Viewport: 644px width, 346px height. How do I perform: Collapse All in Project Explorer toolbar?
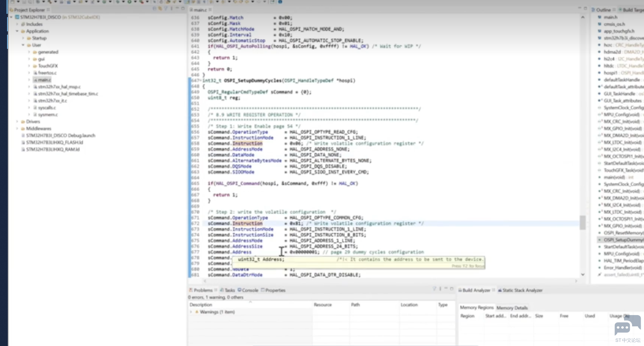155,9
